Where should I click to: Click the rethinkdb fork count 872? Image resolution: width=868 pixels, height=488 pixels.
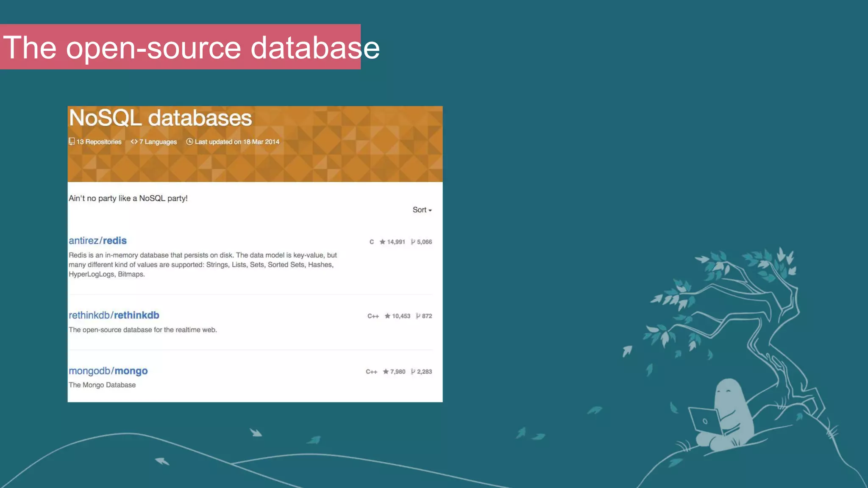(x=424, y=316)
